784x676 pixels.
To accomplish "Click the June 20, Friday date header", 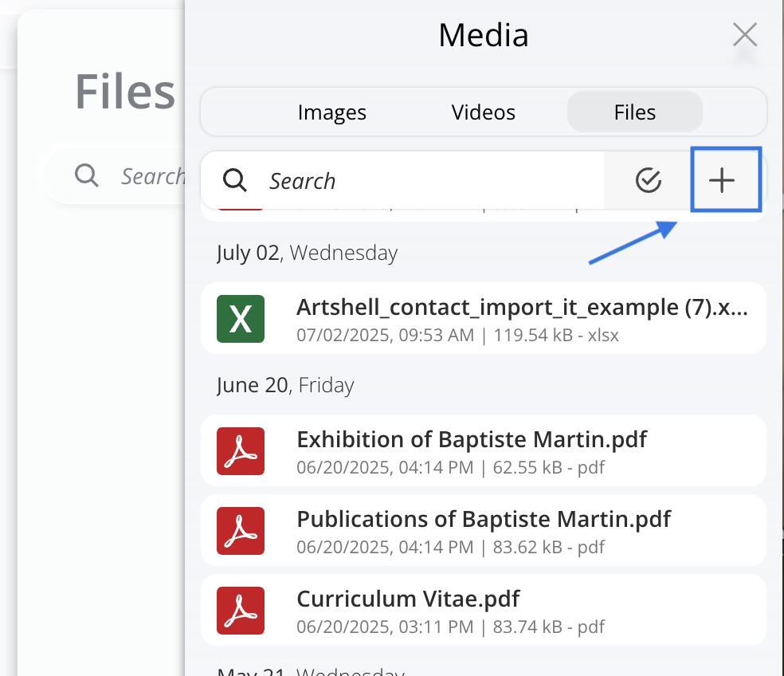I will (285, 386).
